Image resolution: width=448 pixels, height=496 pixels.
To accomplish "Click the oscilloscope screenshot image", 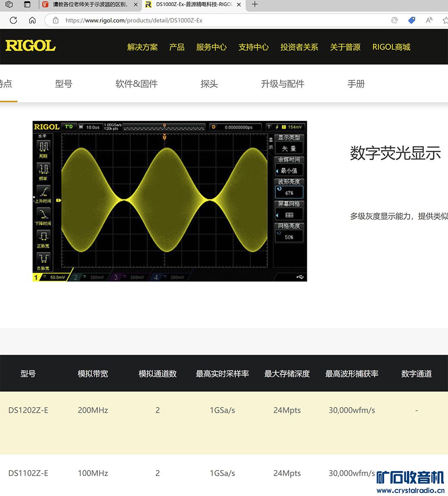I will [x=170, y=201].
